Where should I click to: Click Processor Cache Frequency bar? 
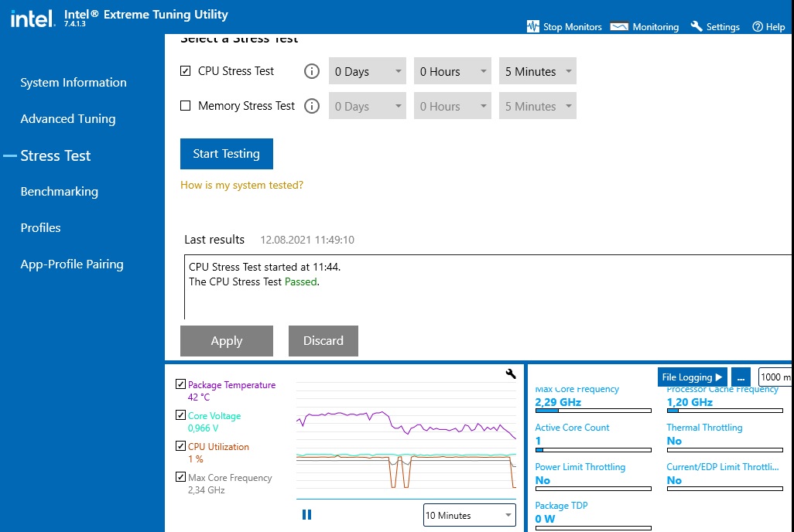pyautogui.click(x=724, y=411)
